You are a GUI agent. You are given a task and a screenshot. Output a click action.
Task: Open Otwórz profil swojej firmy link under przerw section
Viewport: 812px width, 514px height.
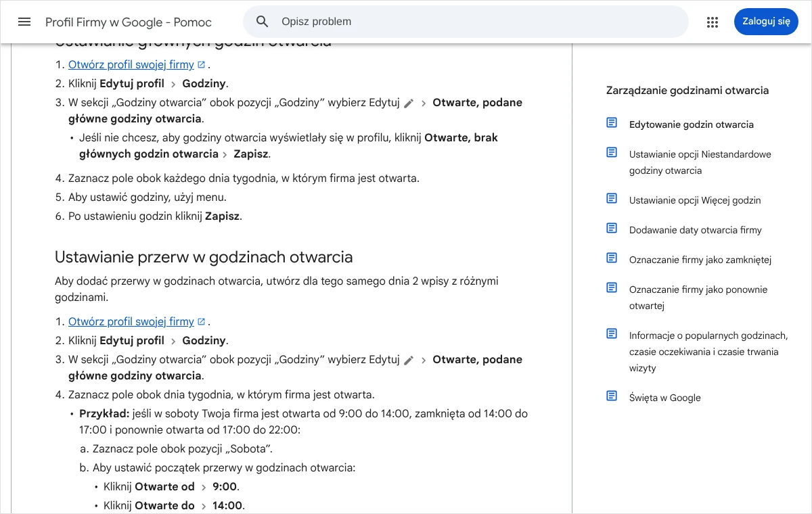(131, 322)
